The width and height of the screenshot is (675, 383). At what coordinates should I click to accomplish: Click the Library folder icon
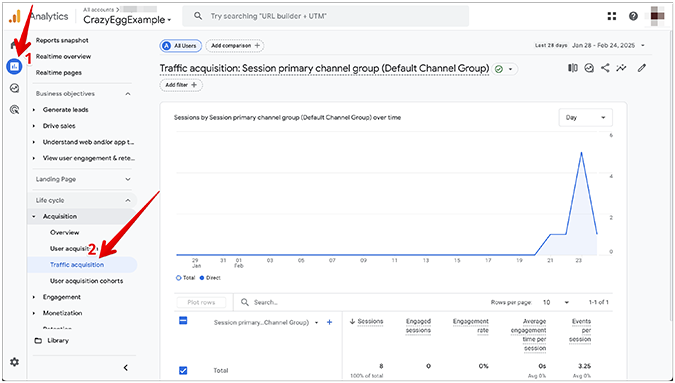click(38, 341)
